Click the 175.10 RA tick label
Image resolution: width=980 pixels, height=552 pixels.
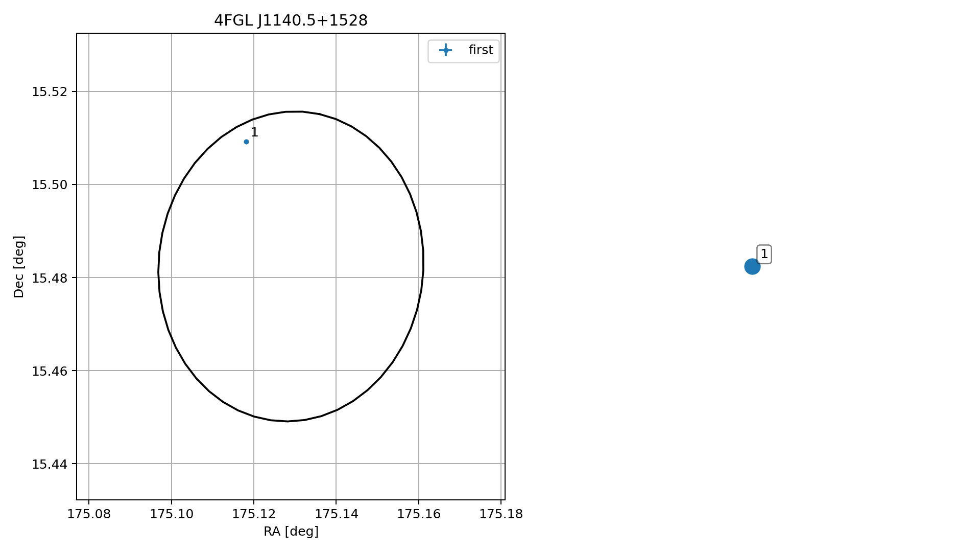[172, 514]
